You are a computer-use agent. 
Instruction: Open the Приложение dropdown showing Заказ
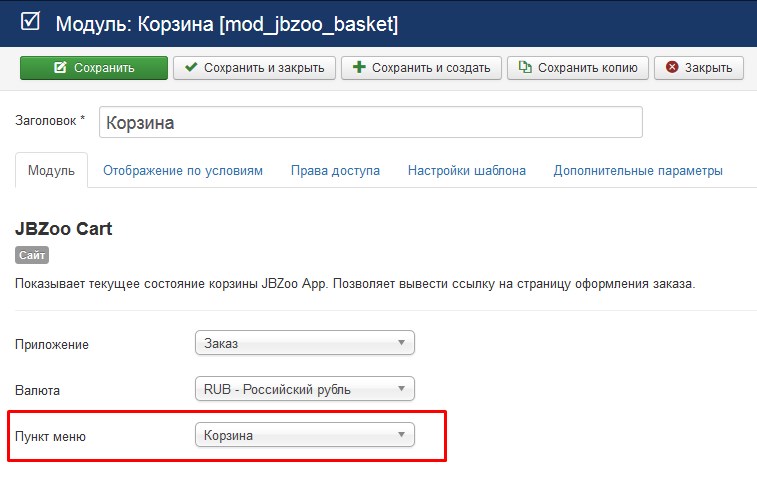[x=304, y=344]
